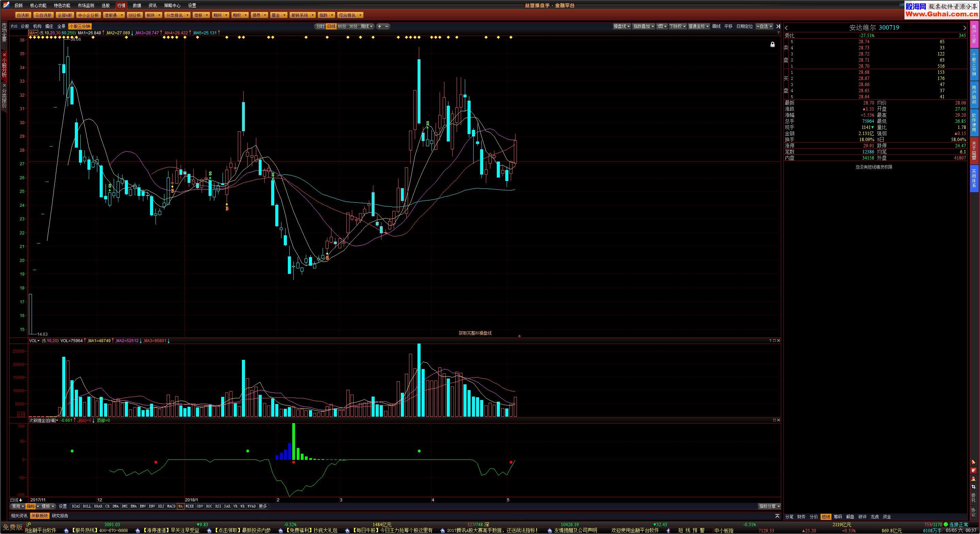Switch to the 研究报告 tab

[60, 516]
